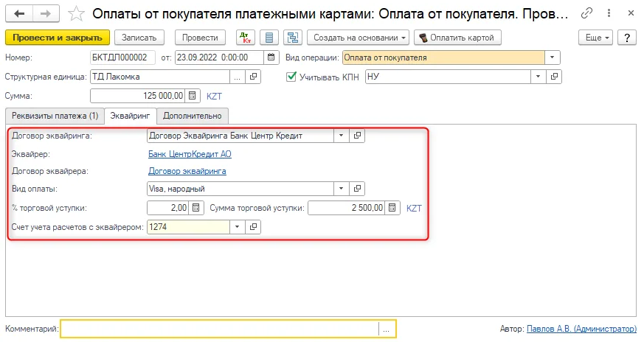
Task: Focus the Номер field БКТДЛ000002
Action: click(122, 57)
